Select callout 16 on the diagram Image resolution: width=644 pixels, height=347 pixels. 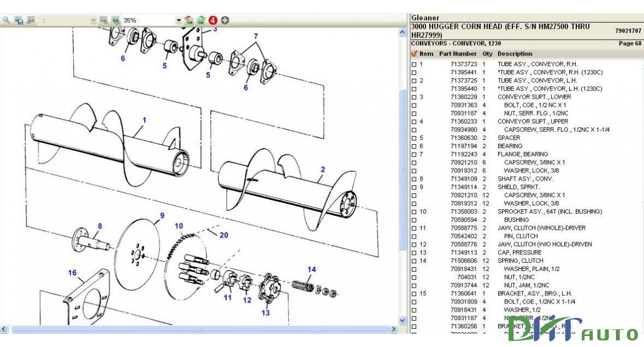tap(72, 273)
